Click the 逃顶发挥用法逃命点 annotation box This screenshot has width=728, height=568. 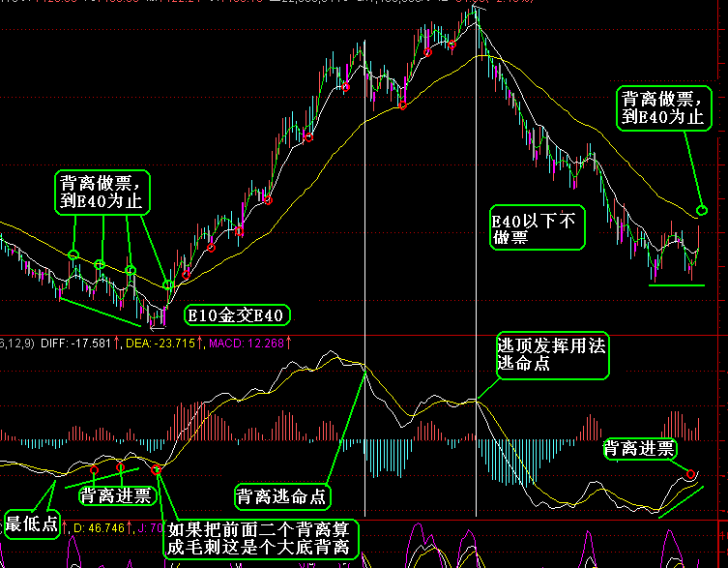(552, 355)
